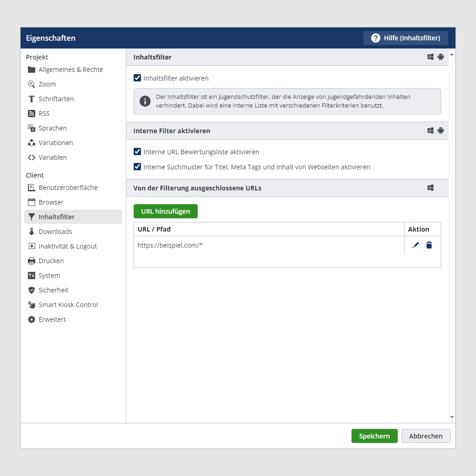Toggle Interne URL Bewertungsliste aktivieren checkbox

tap(137, 152)
